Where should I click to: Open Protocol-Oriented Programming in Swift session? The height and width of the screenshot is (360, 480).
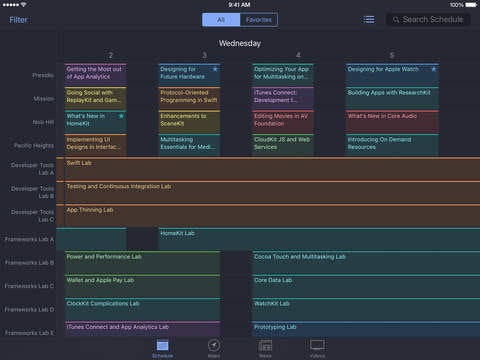point(189,98)
